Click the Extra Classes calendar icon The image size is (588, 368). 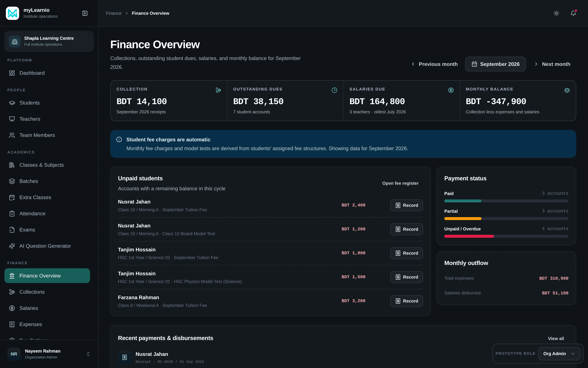click(x=12, y=197)
